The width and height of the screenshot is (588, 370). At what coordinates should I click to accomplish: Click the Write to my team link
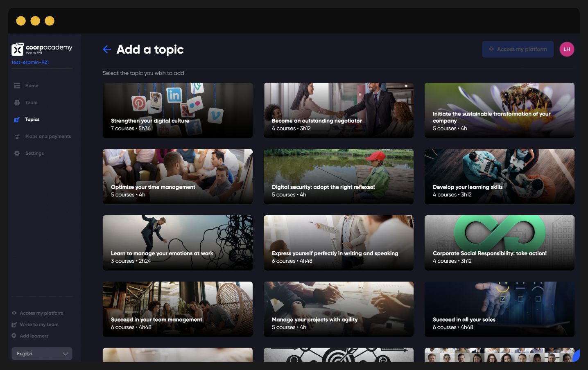tap(39, 325)
